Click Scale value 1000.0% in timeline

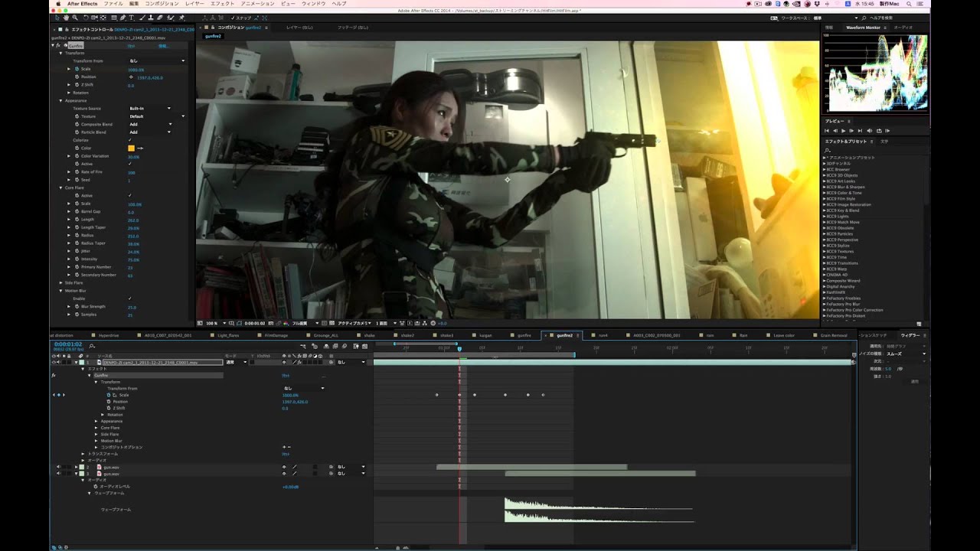290,395
